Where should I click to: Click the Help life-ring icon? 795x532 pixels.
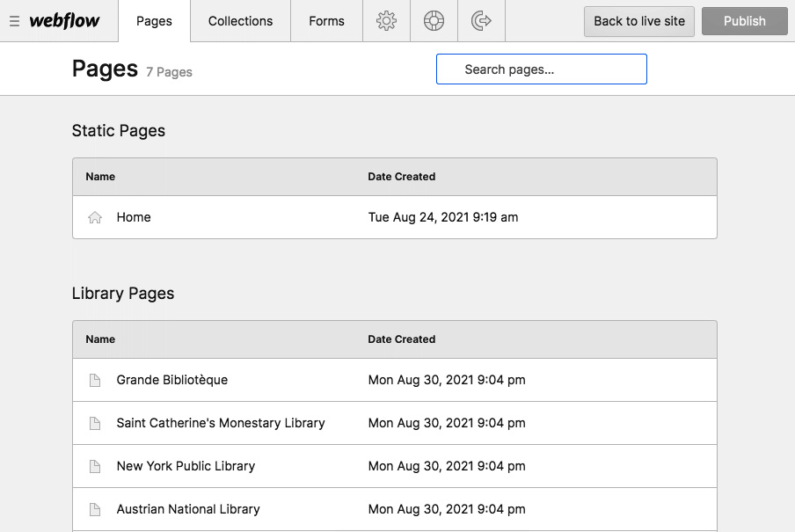click(434, 20)
